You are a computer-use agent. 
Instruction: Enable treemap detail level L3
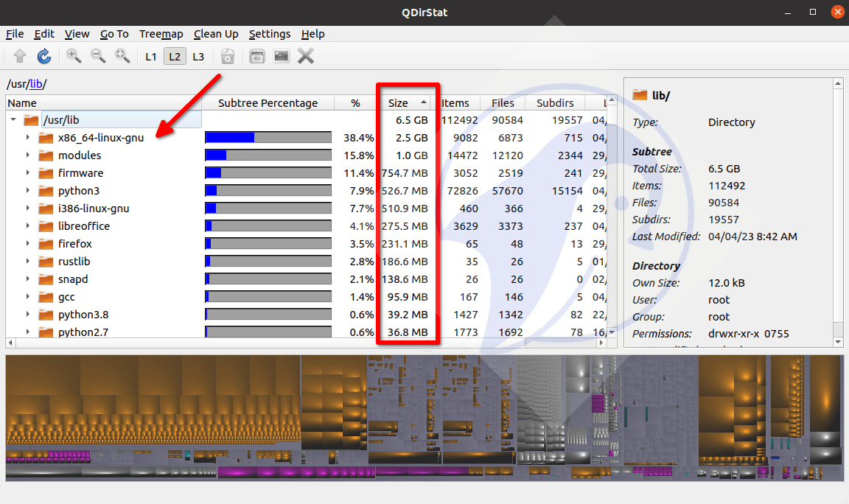pyautogui.click(x=198, y=56)
